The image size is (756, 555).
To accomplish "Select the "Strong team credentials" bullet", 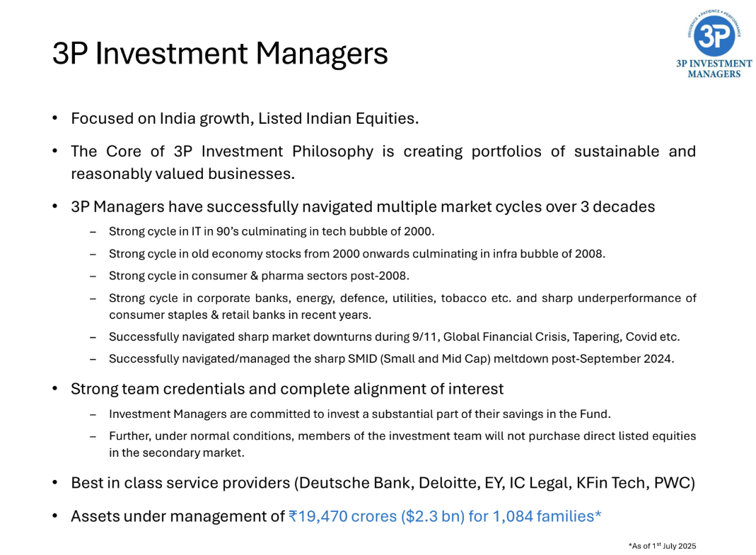I will pyautogui.click(x=287, y=388).
